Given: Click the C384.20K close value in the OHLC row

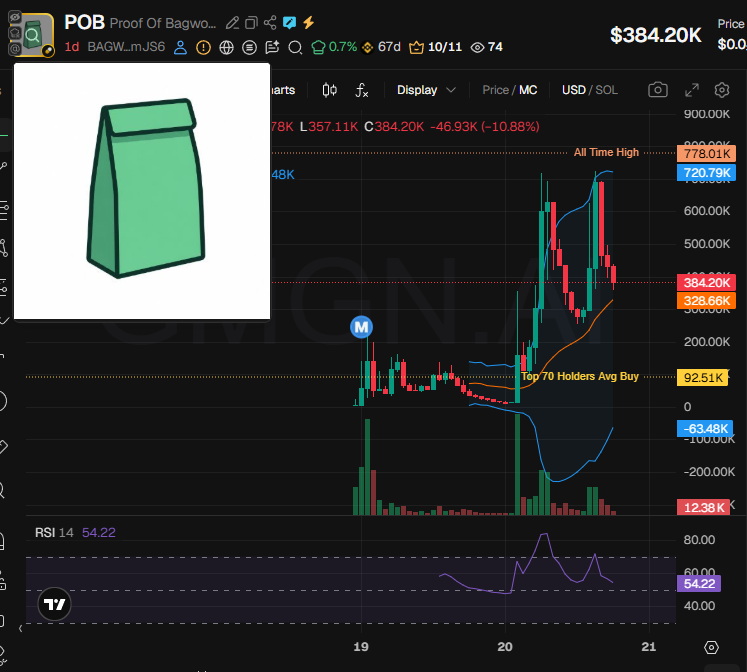Looking at the screenshot, I should pos(394,127).
